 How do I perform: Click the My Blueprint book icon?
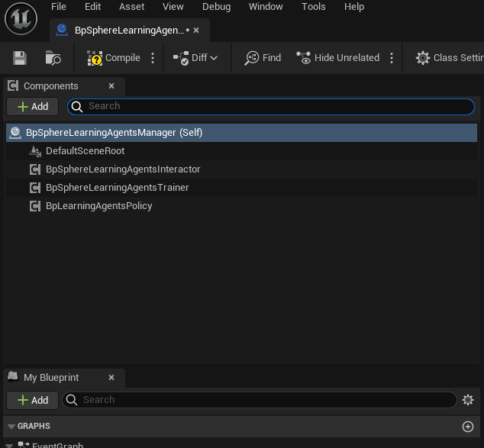click(13, 377)
